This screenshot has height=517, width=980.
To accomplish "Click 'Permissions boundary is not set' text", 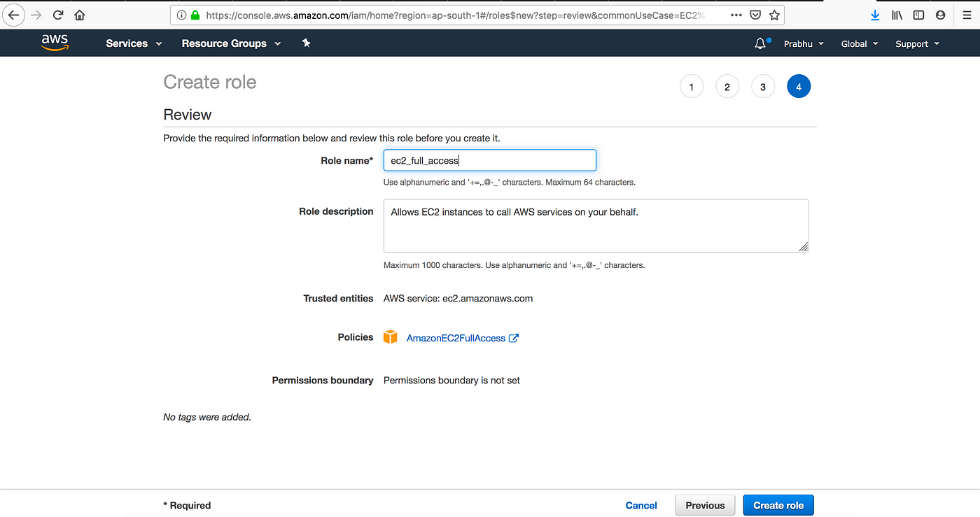I will pos(452,381).
